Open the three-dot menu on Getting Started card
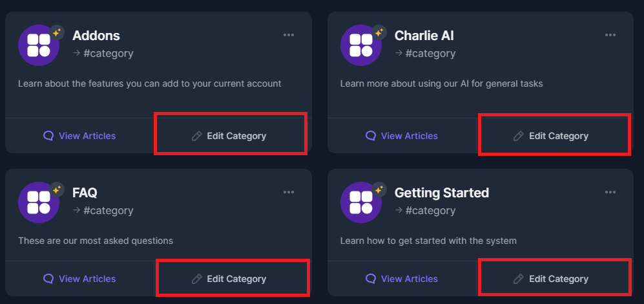 pyautogui.click(x=610, y=192)
